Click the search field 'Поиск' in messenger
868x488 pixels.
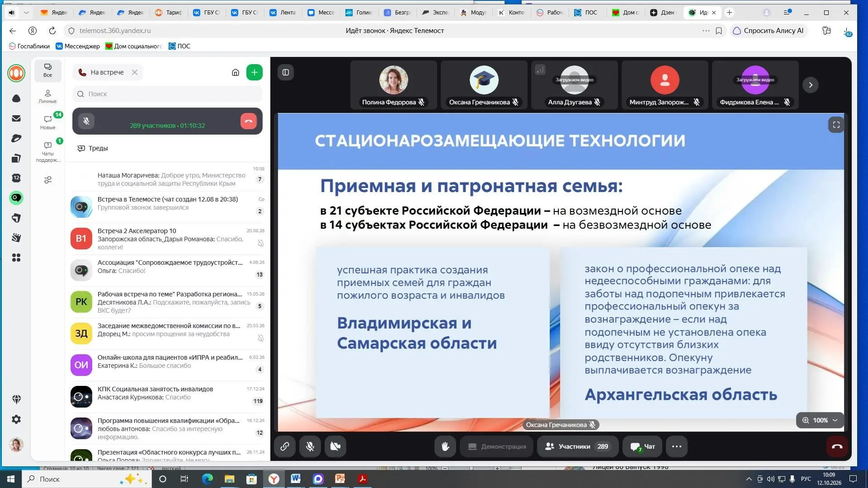(x=167, y=94)
